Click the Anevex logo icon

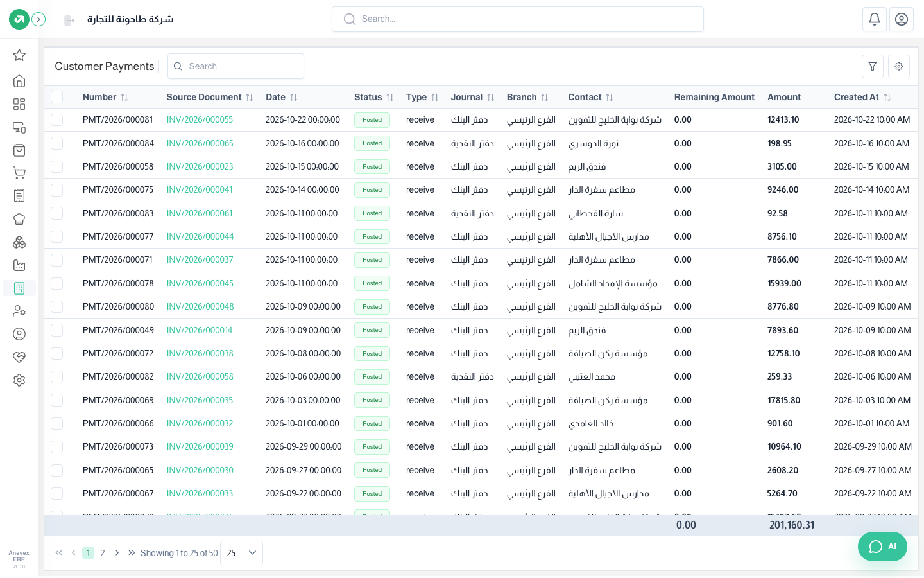coord(19,19)
